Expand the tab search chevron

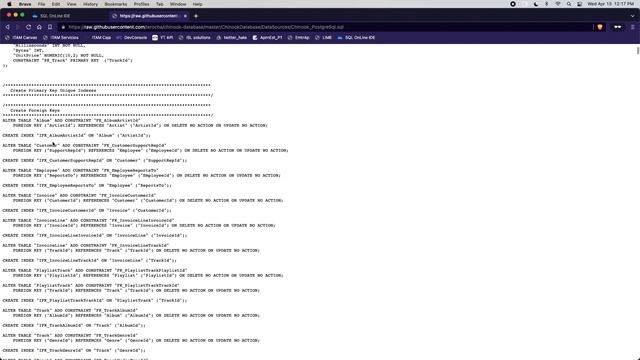tap(633, 16)
